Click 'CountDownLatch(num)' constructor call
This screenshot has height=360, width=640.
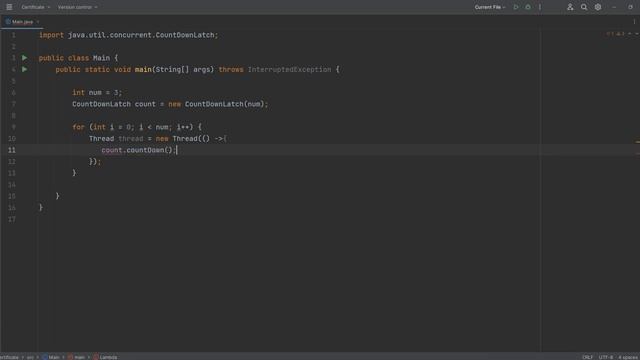click(224, 104)
